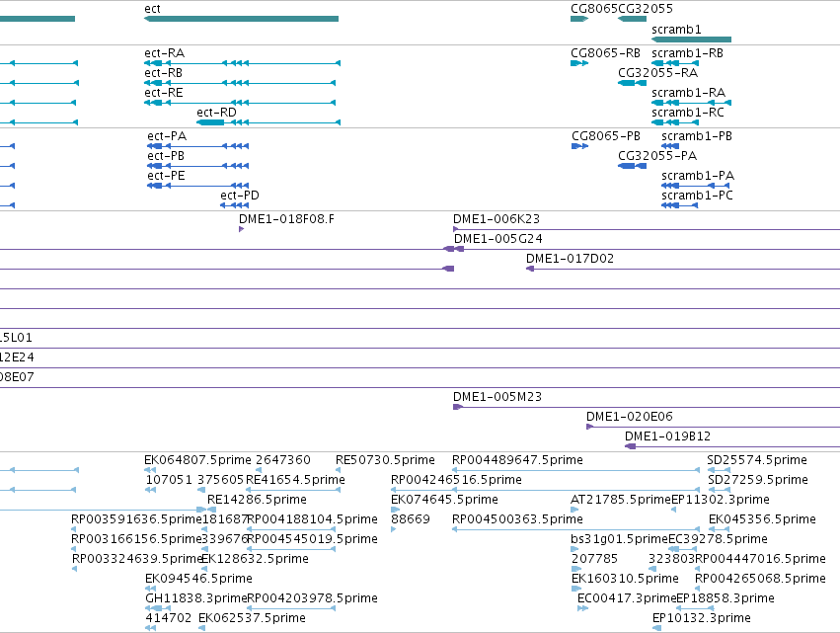Select the ect-RD transcript

point(268,122)
